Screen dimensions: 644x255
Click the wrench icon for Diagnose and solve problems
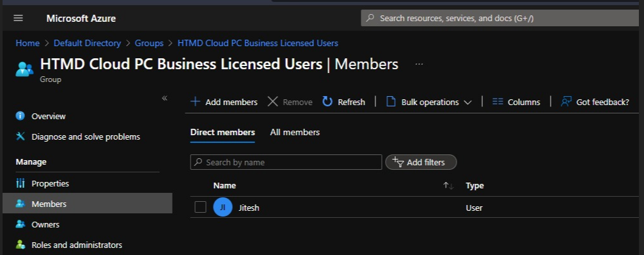[20, 136]
